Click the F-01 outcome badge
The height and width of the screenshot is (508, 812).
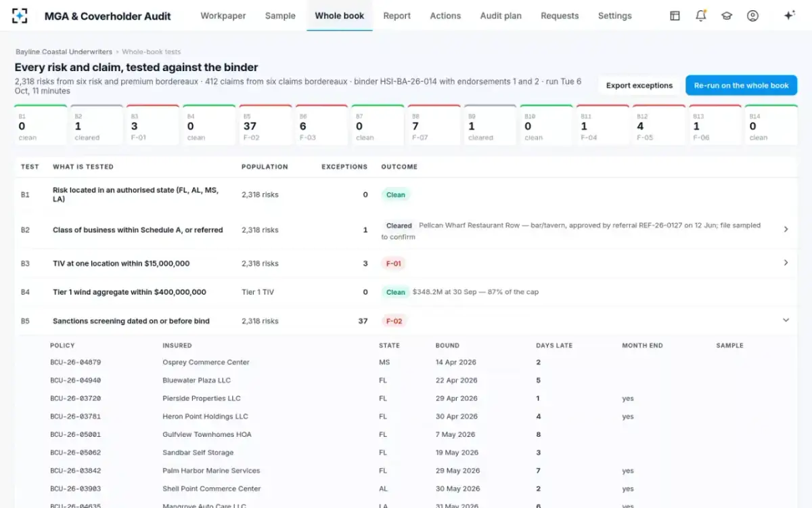click(394, 263)
